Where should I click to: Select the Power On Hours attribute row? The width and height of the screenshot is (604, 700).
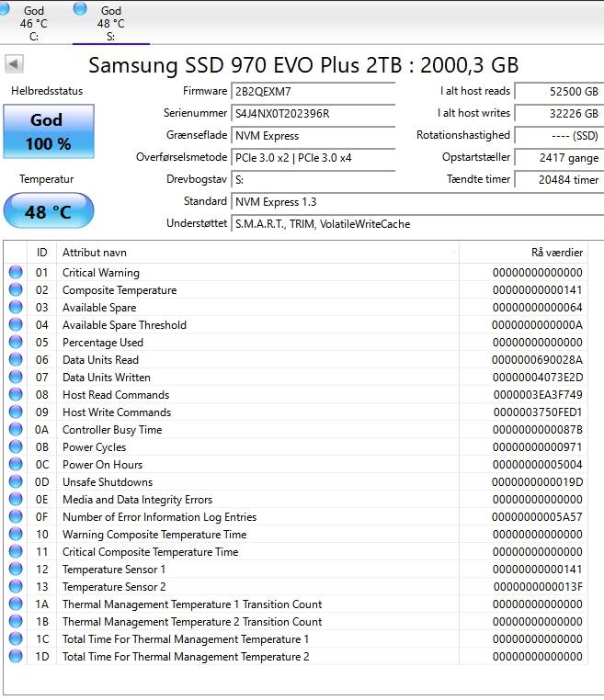296,464
